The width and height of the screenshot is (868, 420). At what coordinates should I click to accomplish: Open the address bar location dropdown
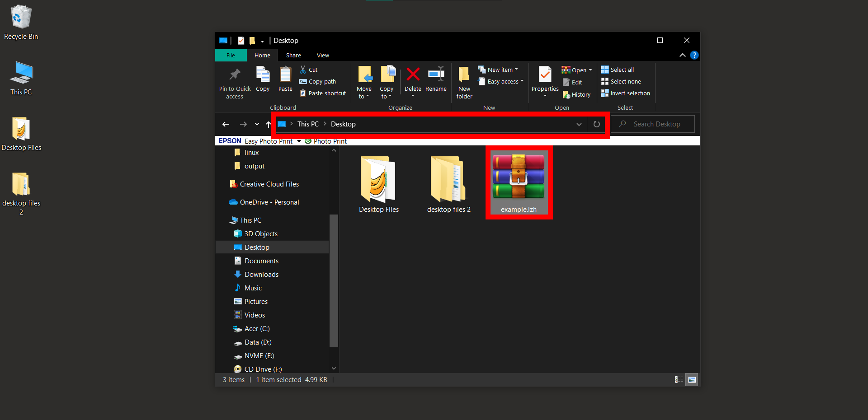click(x=579, y=124)
